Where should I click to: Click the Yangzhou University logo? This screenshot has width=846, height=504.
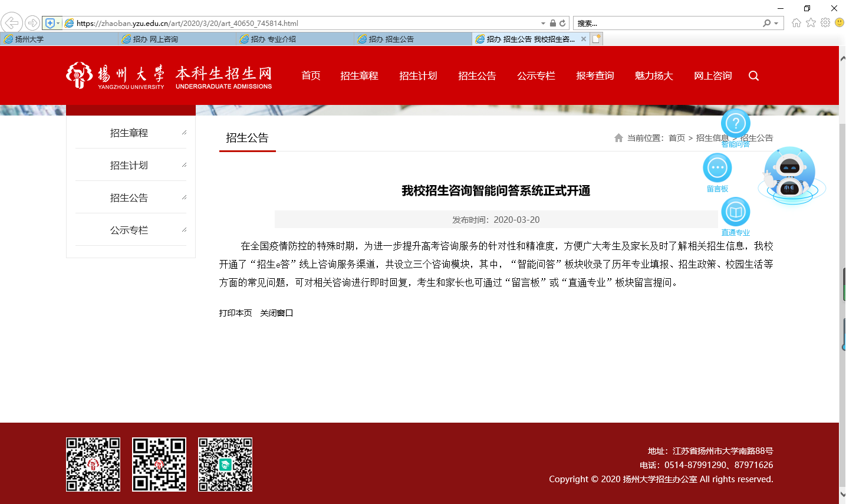coord(115,76)
